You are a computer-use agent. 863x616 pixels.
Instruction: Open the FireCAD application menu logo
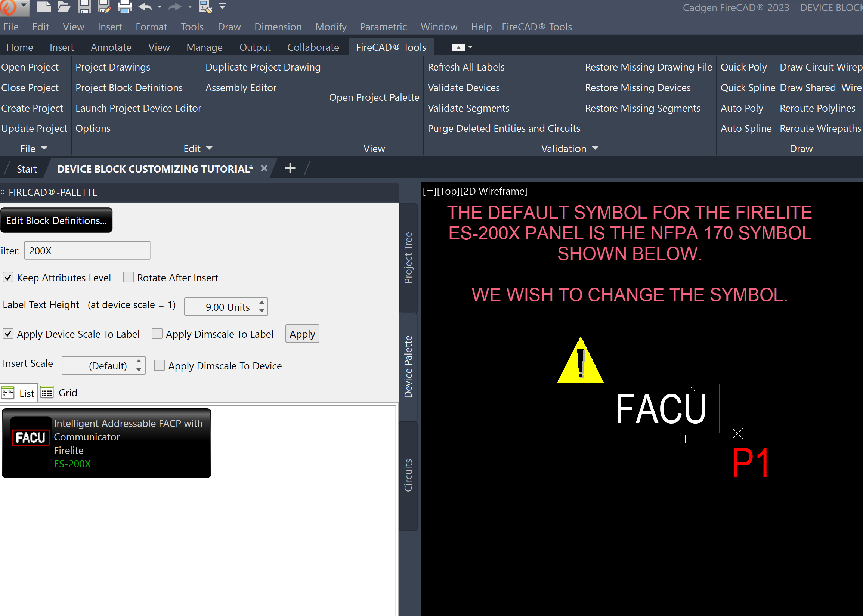[x=7, y=7]
